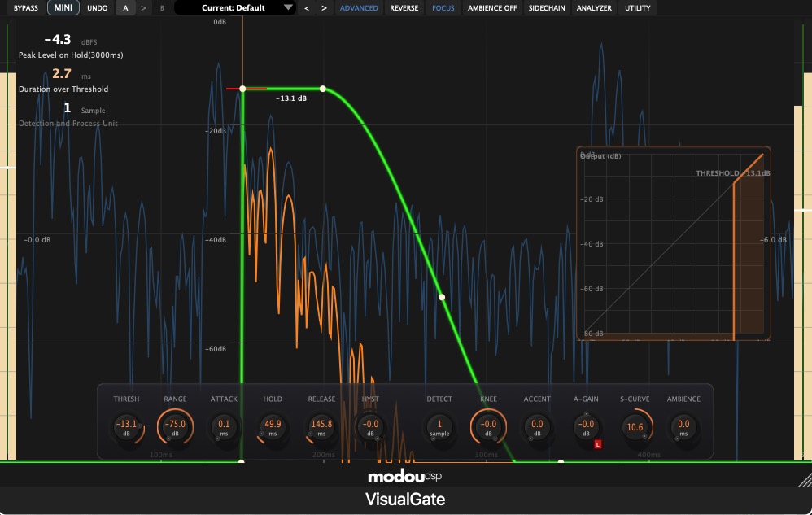Open the Current: Default preset dropdown
Viewport: 812px width, 515px height.
pyautogui.click(x=236, y=8)
